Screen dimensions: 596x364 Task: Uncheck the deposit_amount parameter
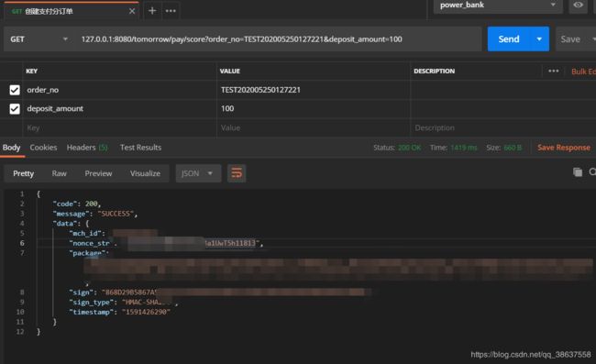click(x=15, y=109)
